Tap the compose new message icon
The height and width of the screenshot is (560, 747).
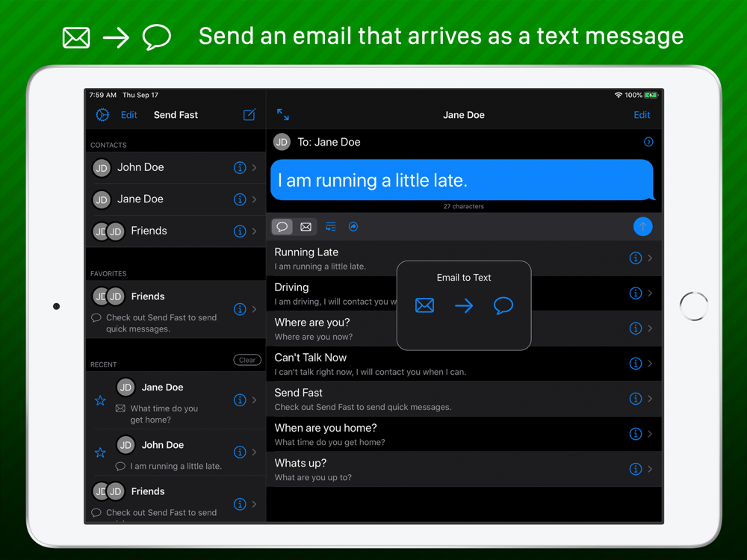tap(249, 115)
